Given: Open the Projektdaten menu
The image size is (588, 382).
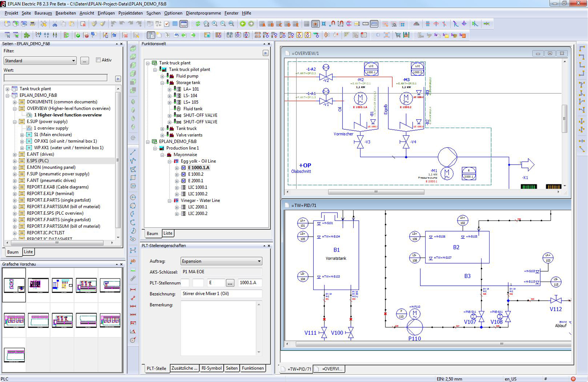Looking at the screenshot, I should click(x=130, y=13).
